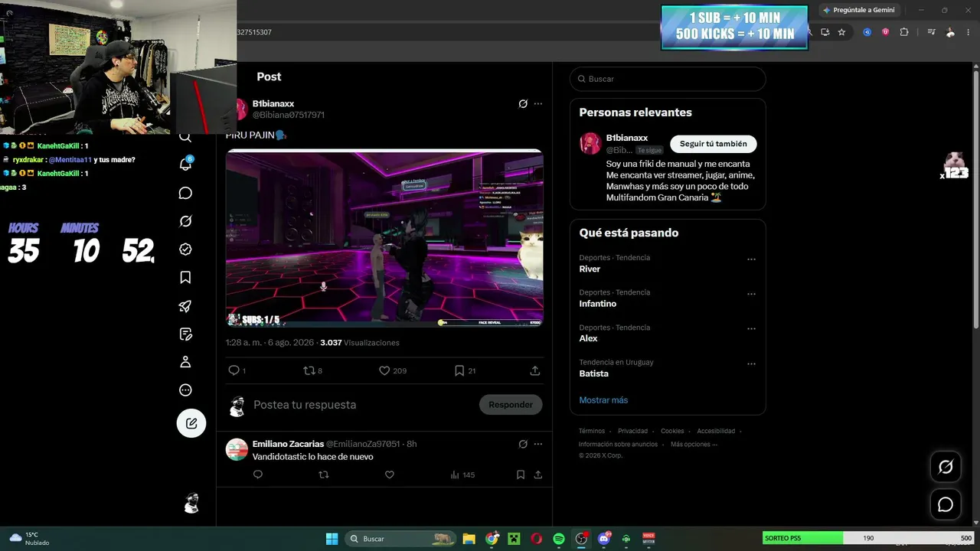Open the River trending topic
Screen dimensions: 980x551
[590, 269]
